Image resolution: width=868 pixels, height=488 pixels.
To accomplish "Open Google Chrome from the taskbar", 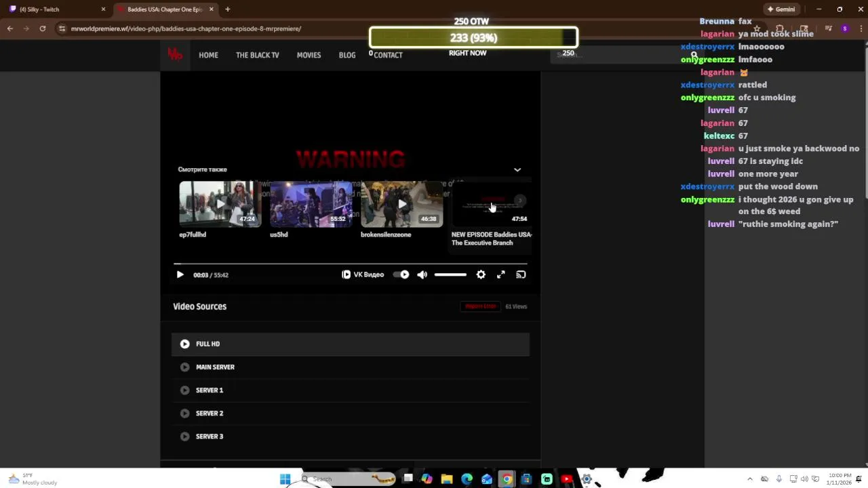I will coord(507,479).
